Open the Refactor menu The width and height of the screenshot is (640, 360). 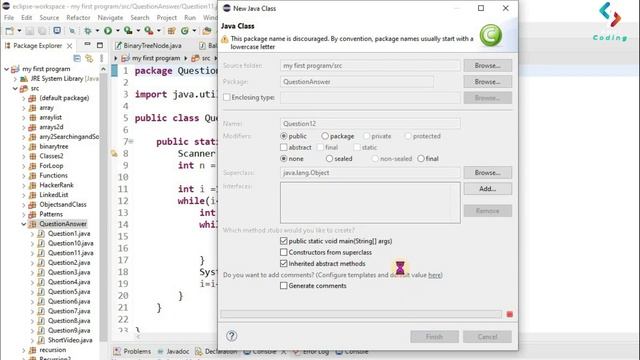coord(78,18)
